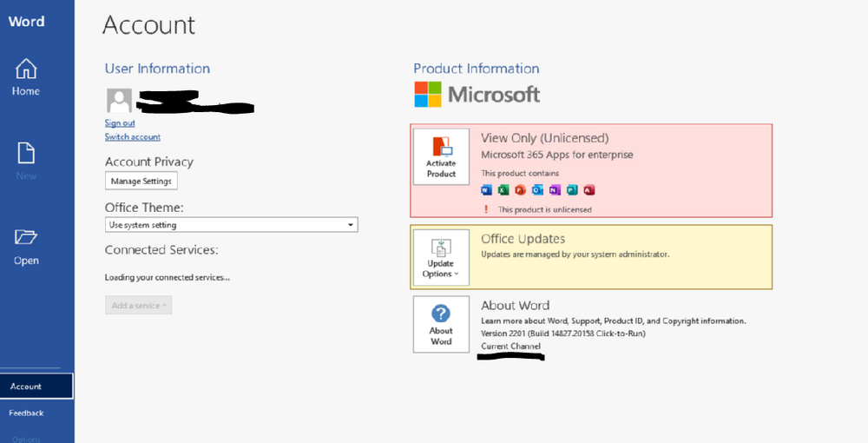The width and height of the screenshot is (868, 443).
Task: Click the red unlicensed warning exclamation icon
Action: coord(486,209)
